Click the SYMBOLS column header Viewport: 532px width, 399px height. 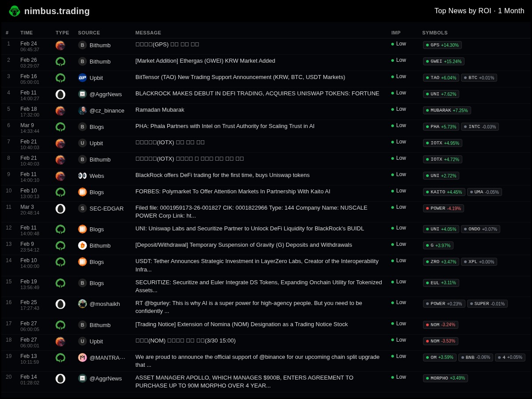pos(435,33)
